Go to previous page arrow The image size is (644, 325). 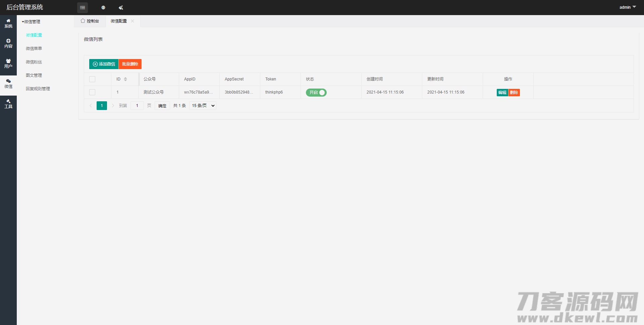click(x=91, y=106)
